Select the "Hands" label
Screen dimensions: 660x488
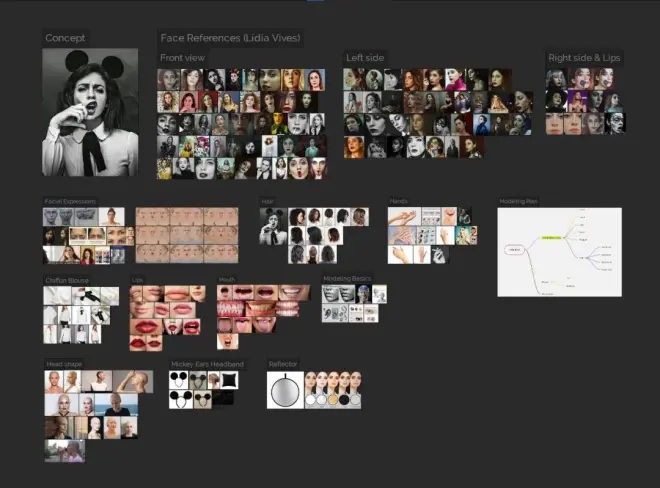(398, 201)
